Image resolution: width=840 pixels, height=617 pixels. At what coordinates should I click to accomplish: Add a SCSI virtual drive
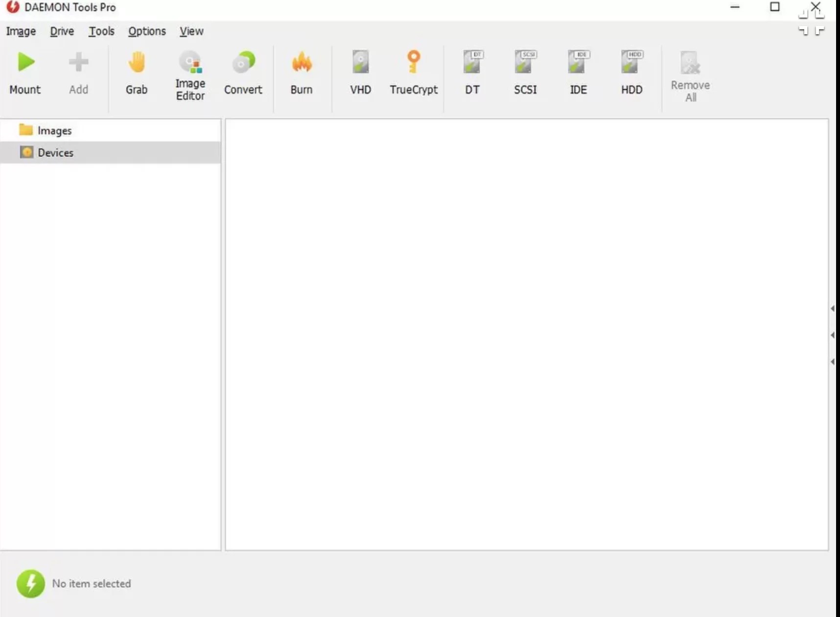pos(525,73)
